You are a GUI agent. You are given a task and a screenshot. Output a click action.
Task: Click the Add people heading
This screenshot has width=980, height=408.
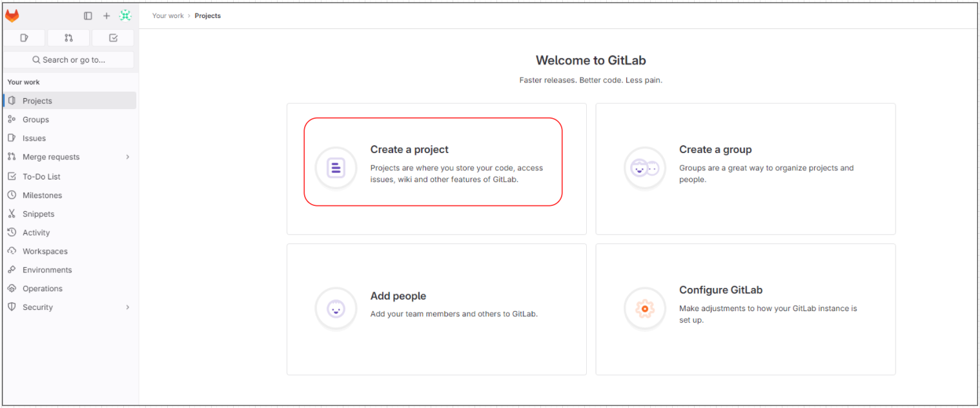398,296
